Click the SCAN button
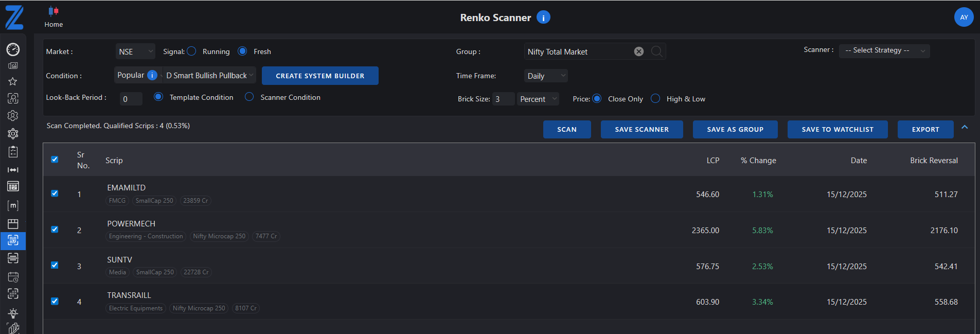This screenshot has width=980, height=334. click(566, 129)
